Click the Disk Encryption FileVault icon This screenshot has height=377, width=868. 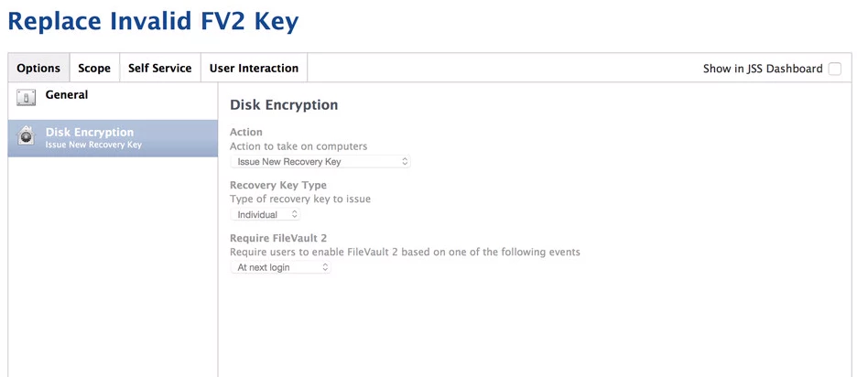click(x=26, y=136)
